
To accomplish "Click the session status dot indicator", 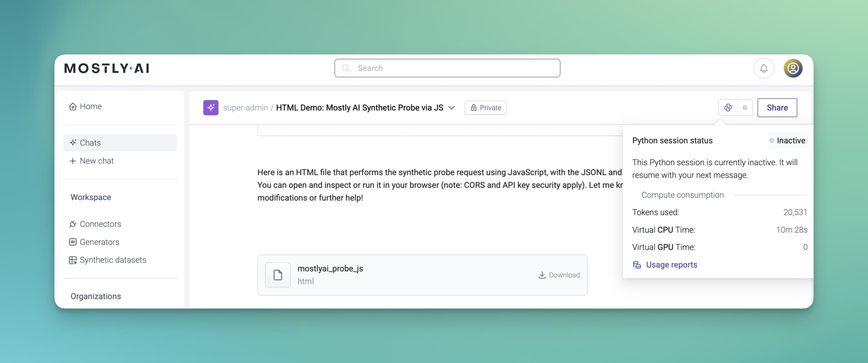I will (745, 108).
